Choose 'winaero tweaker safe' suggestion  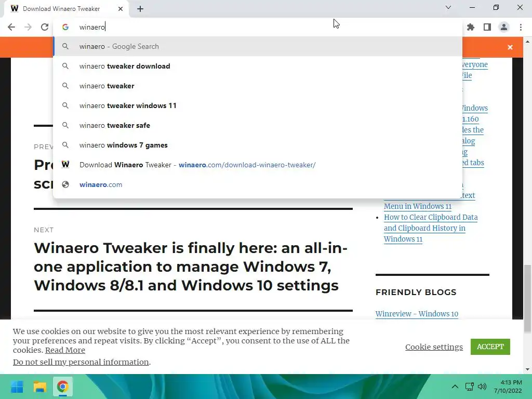click(258, 125)
